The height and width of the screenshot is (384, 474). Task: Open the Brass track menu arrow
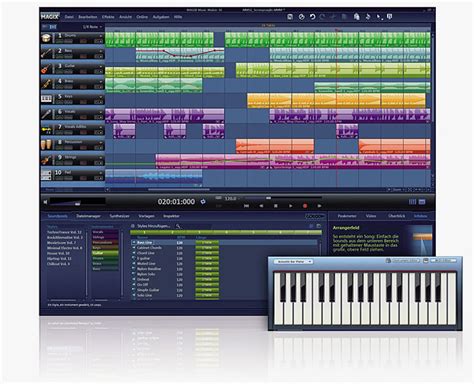[x=101, y=81]
